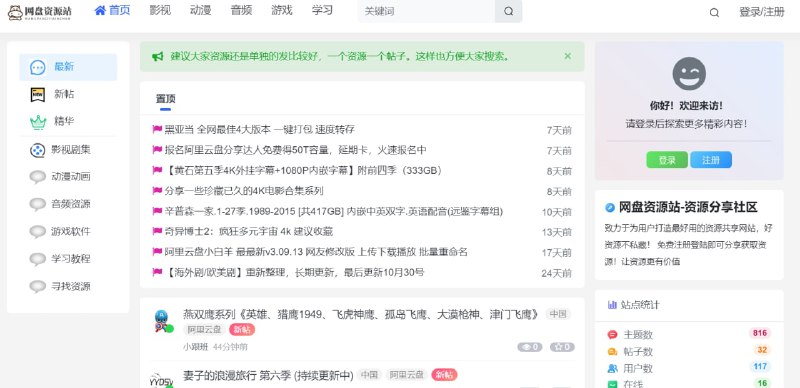The width and height of the screenshot is (800, 388).
Task: Select 精华 crown item in sidebar
Action: (x=68, y=122)
